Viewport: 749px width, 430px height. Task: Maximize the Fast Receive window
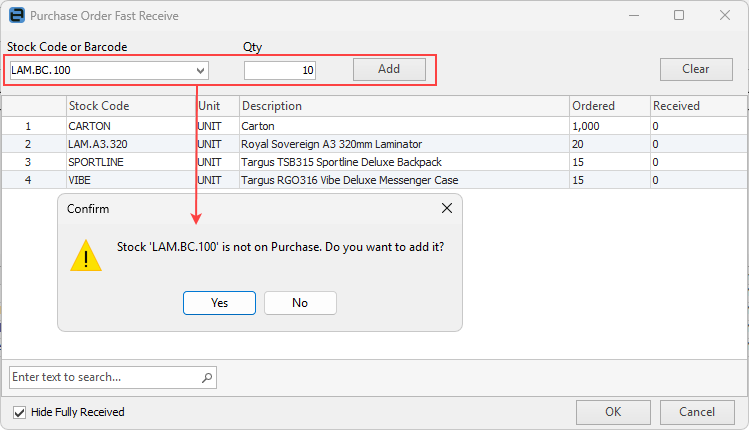[x=679, y=16]
